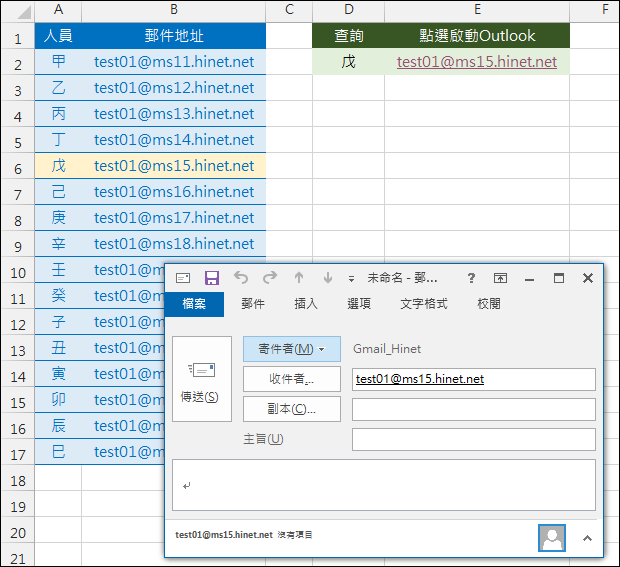Click the 主旨 subject input field

tap(474, 439)
